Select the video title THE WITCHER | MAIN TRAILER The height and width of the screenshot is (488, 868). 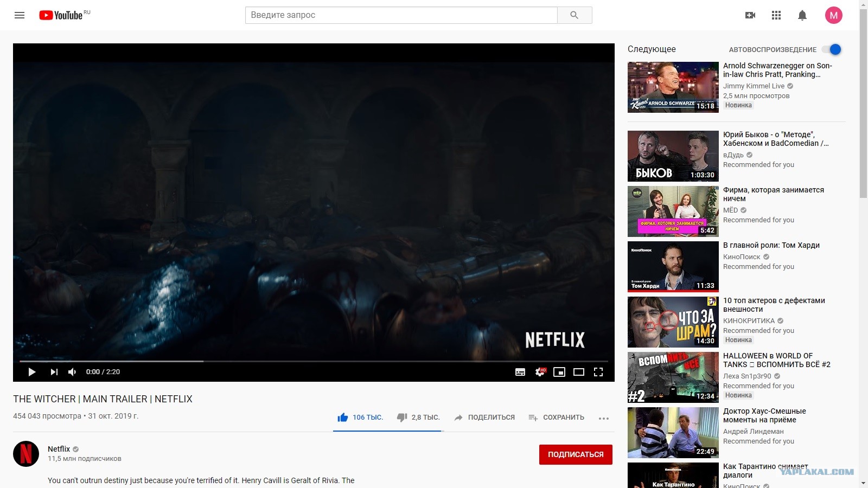pyautogui.click(x=103, y=399)
